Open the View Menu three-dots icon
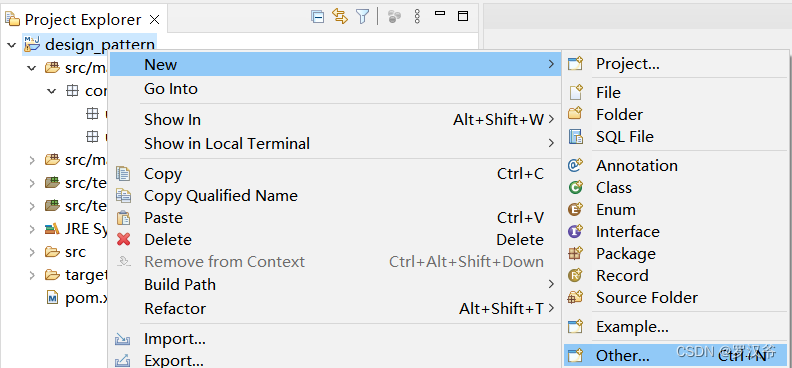The image size is (792, 368). 417,17
